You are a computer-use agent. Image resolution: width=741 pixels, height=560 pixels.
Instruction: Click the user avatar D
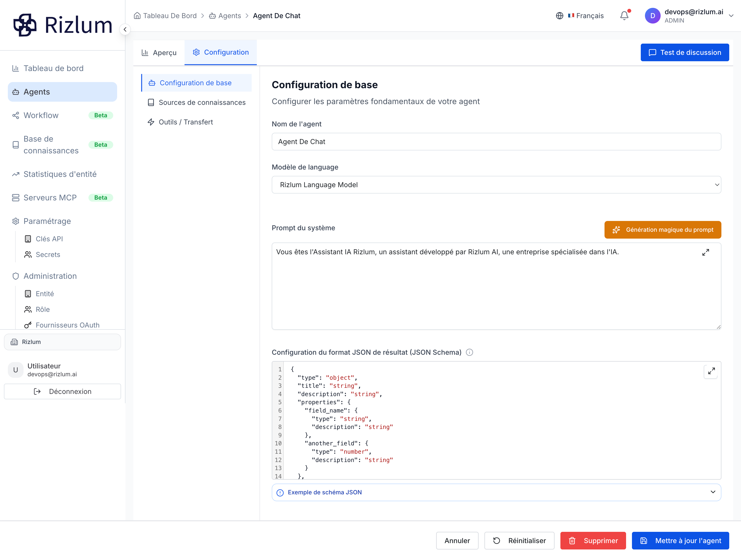pos(652,16)
